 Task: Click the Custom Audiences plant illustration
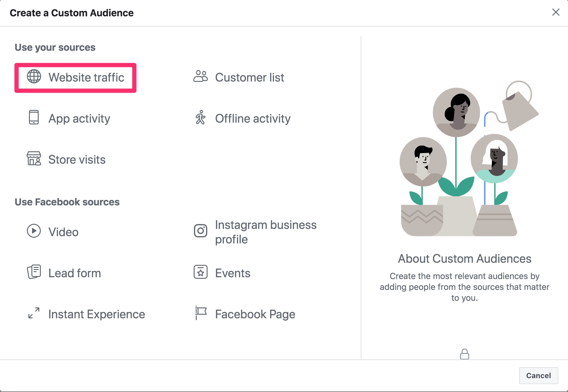tap(469, 159)
